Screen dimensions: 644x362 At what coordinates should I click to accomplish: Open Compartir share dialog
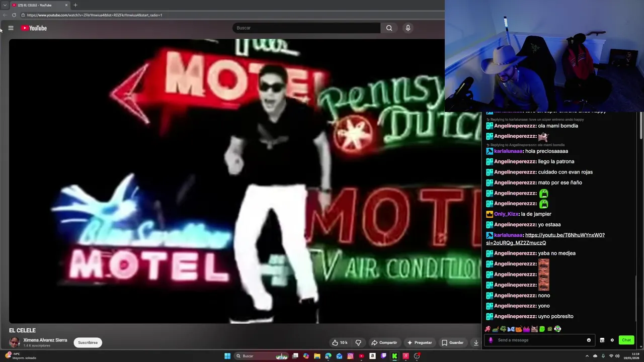click(x=384, y=342)
